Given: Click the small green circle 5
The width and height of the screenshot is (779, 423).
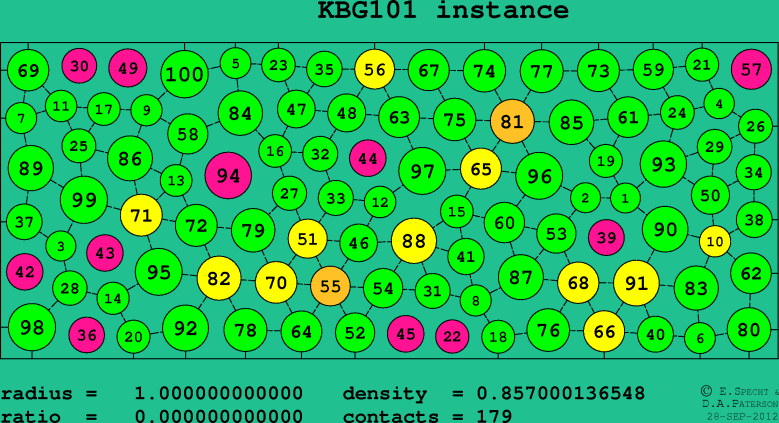Looking at the screenshot, I should pyautogui.click(x=235, y=63).
